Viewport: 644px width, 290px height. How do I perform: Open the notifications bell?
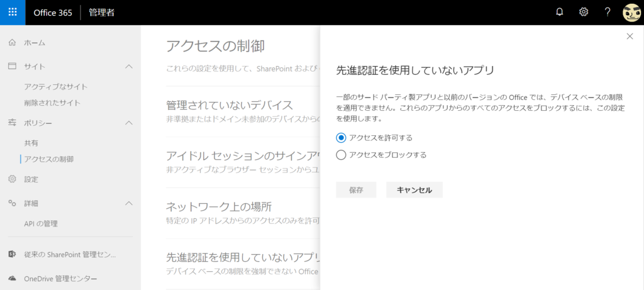[x=559, y=13]
